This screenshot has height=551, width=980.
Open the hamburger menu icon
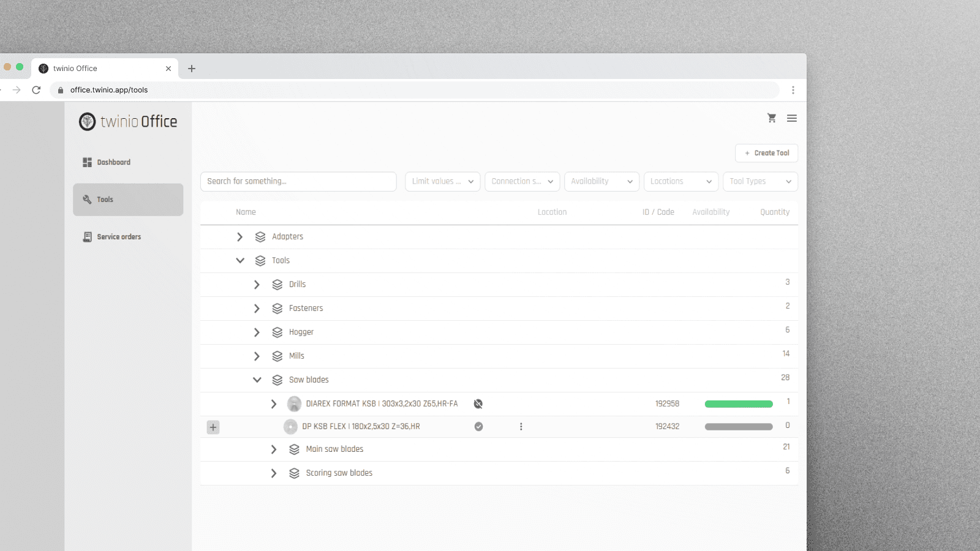[791, 118]
